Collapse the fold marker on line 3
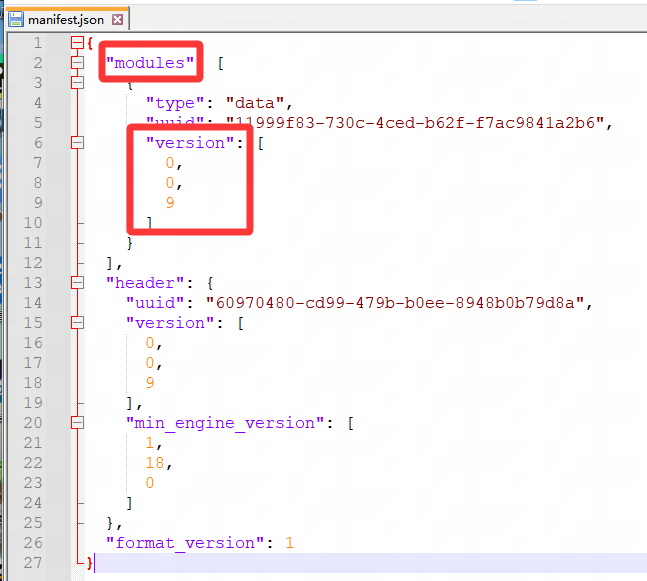Screen dimensions: 647x581 pyautogui.click(x=77, y=83)
